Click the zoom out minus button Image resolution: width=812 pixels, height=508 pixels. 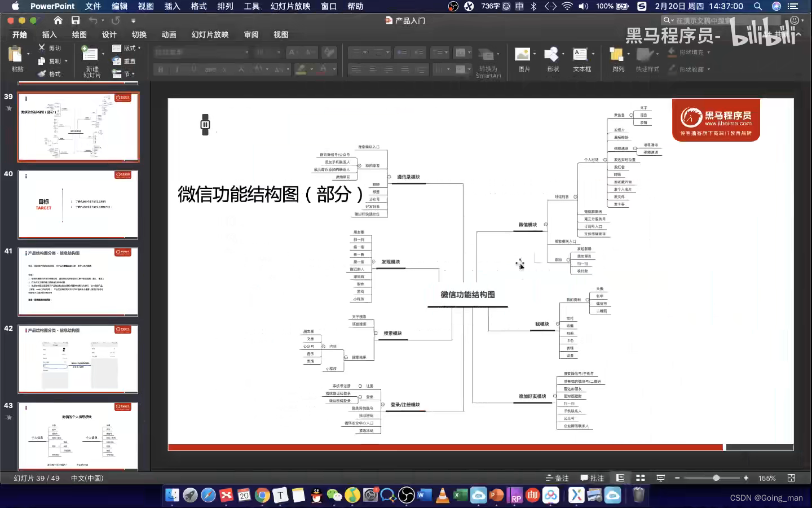(x=677, y=478)
